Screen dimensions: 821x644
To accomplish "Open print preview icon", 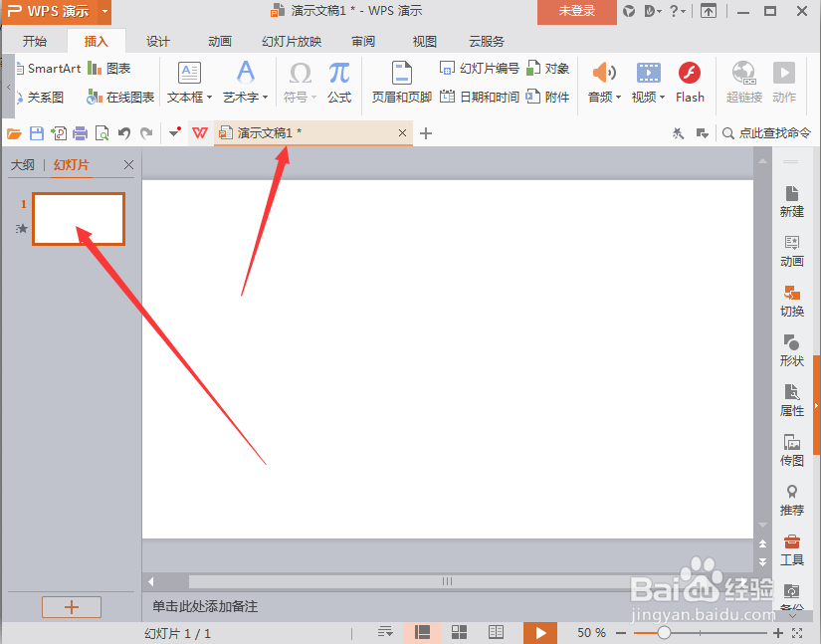I will 103,133.
